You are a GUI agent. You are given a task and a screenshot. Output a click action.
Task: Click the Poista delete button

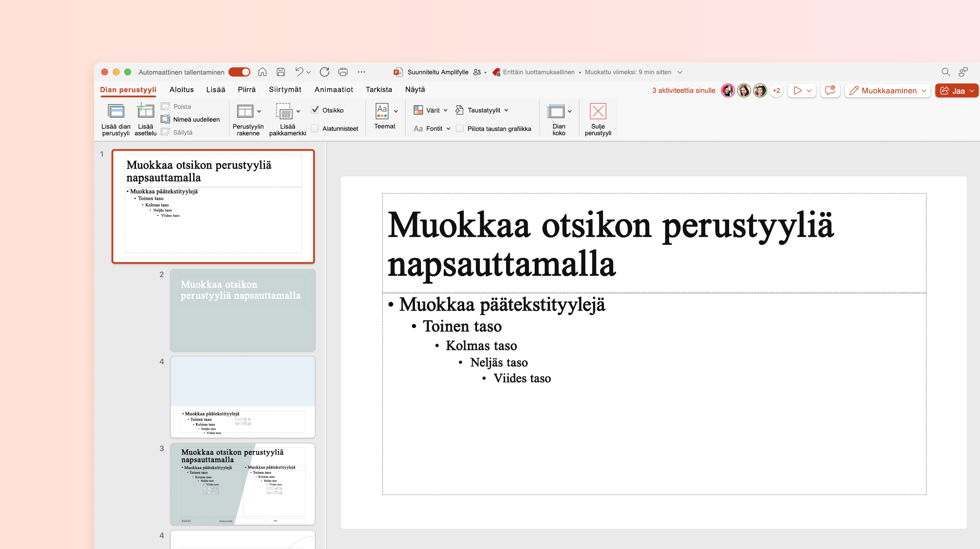(x=176, y=106)
